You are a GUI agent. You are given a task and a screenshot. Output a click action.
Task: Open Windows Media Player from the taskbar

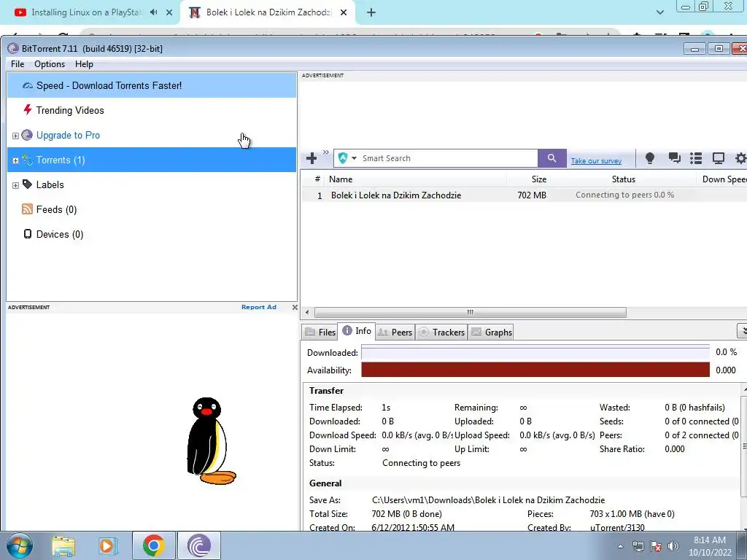(x=108, y=546)
